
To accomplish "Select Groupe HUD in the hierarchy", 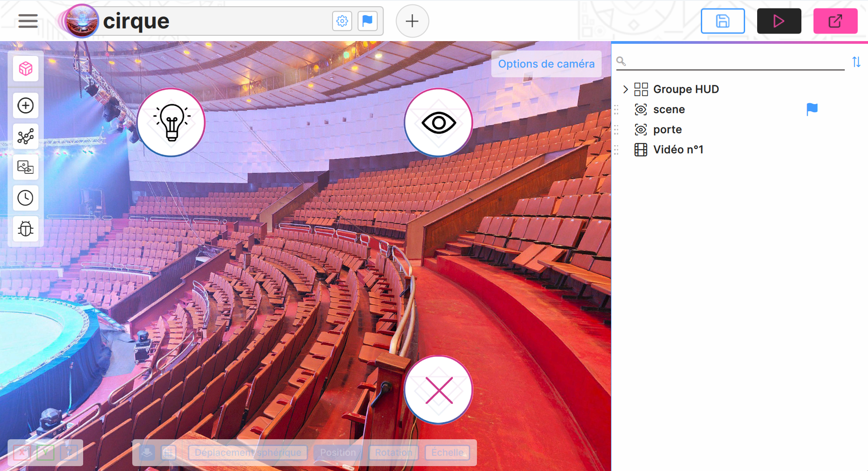I will pyautogui.click(x=686, y=89).
